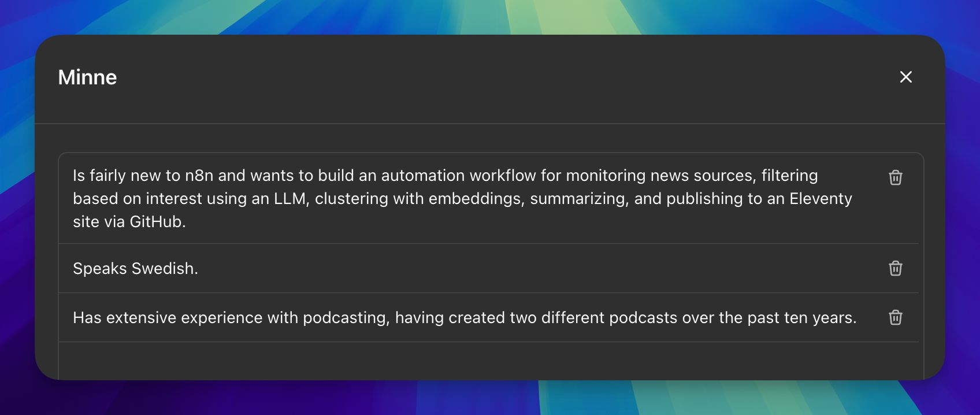980x415 pixels.
Task: Click the word 'Eleventy' in first memory
Action: (x=821, y=199)
